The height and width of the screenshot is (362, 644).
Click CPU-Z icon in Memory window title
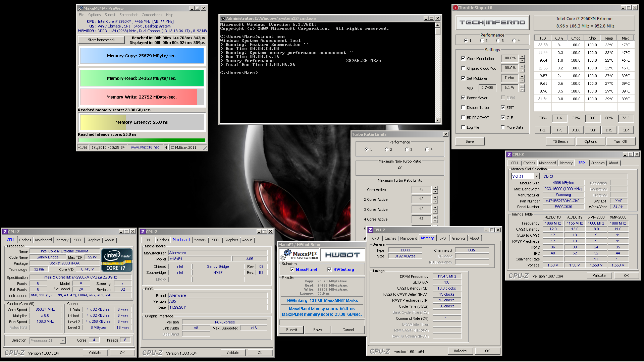(x=370, y=230)
